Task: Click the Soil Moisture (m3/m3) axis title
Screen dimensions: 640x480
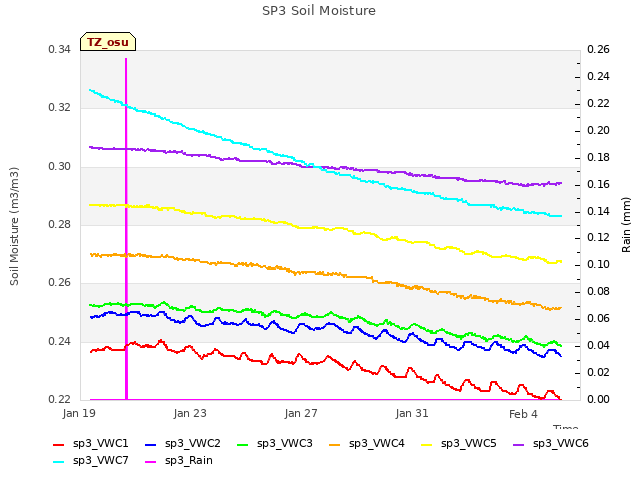Action: 14,226
